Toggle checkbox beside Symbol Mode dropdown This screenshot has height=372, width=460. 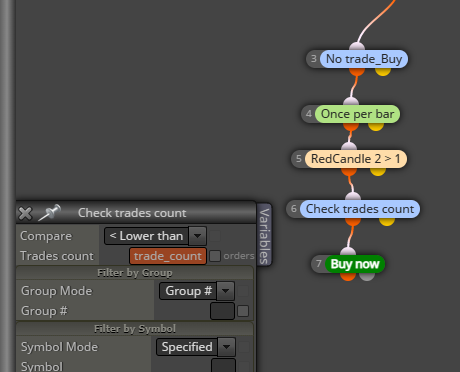click(244, 347)
